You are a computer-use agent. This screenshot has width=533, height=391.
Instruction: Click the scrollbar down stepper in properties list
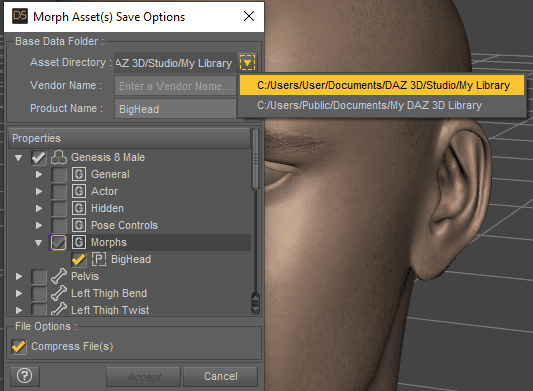pos(255,309)
